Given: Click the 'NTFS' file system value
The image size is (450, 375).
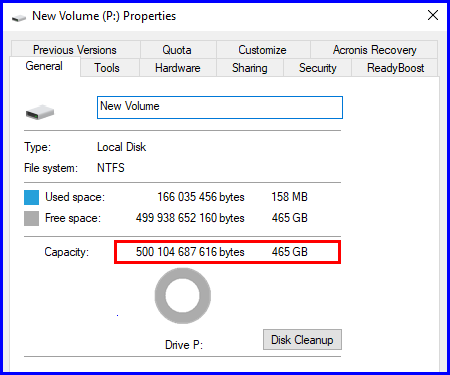Looking at the screenshot, I should click(111, 168).
